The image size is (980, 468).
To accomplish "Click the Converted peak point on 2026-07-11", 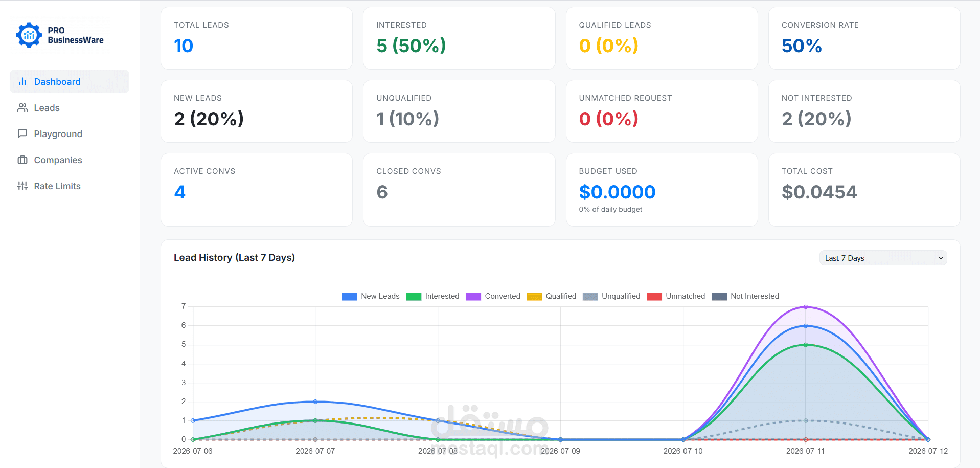I will [806, 307].
